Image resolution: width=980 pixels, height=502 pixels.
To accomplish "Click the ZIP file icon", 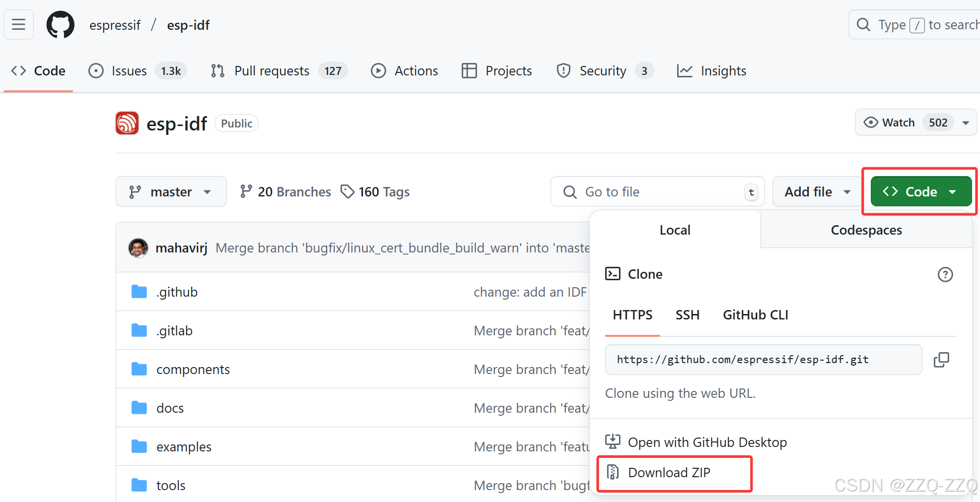I will [613, 472].
